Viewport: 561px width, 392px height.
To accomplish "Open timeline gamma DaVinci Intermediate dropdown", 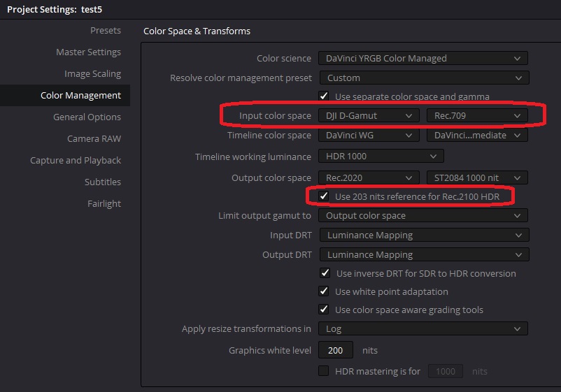I will pyautogui.click(x=477, y=136).
